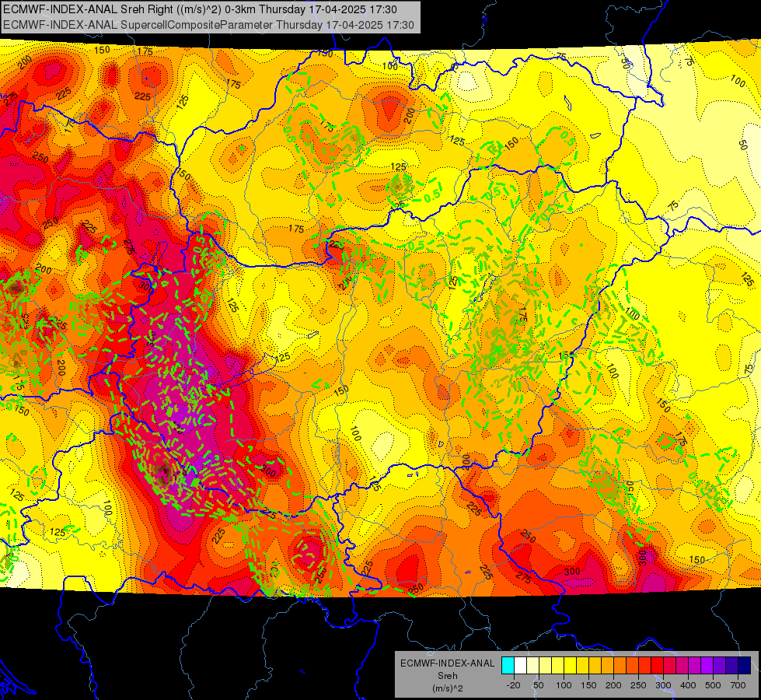Image resolution: width=761 pixels, height=700 pixels.
Task: Pick the dark navy swatch in legend
Action: coord(744,665)
